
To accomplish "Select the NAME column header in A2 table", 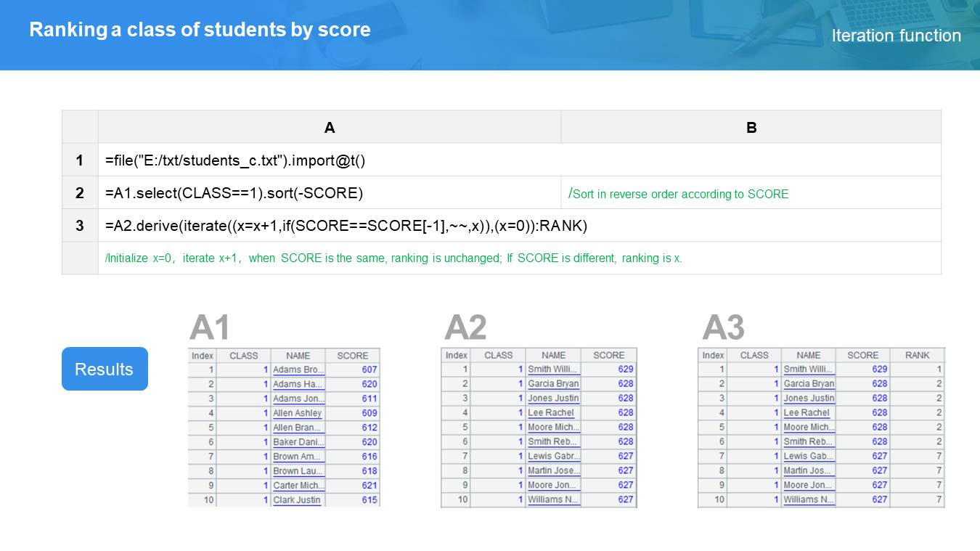I will (553, 355).
